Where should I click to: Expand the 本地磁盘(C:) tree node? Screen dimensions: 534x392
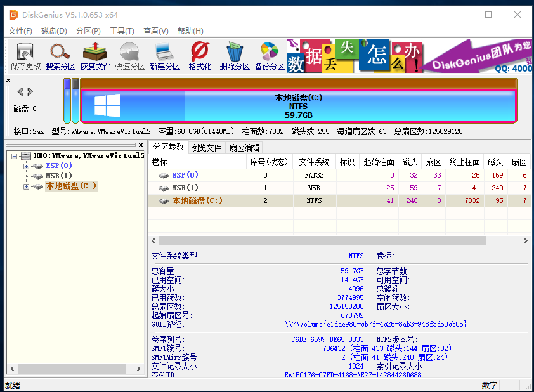(x=26, y=186)
